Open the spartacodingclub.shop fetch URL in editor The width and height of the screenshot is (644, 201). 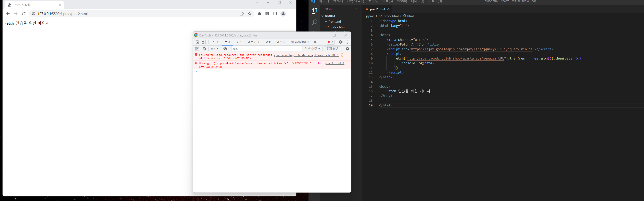[x=456, y=59]
